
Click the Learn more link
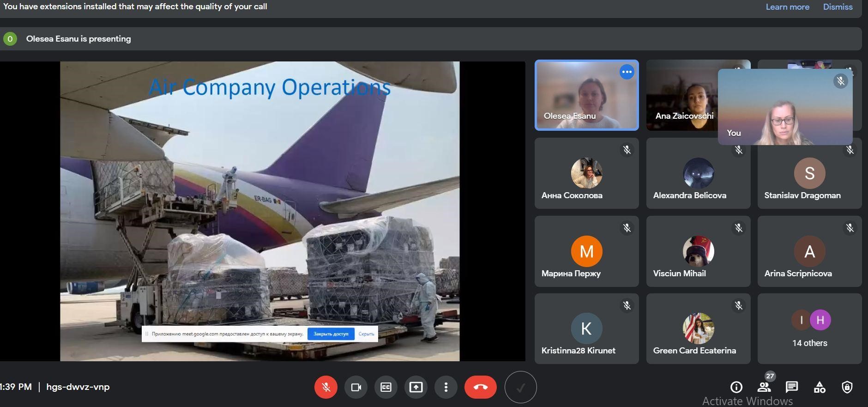click(x=787, y=7)
